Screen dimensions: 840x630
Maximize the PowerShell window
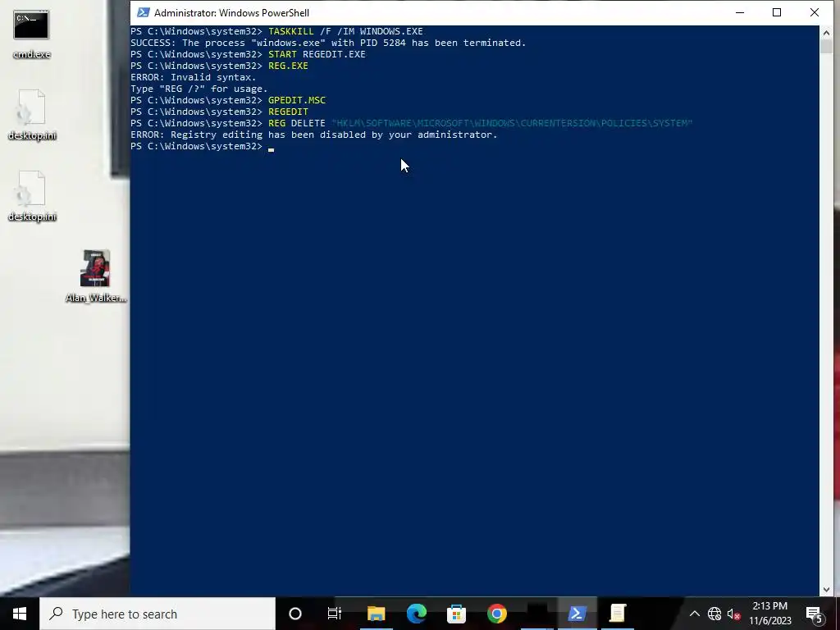pyautogui.click(x=777, y=12)
